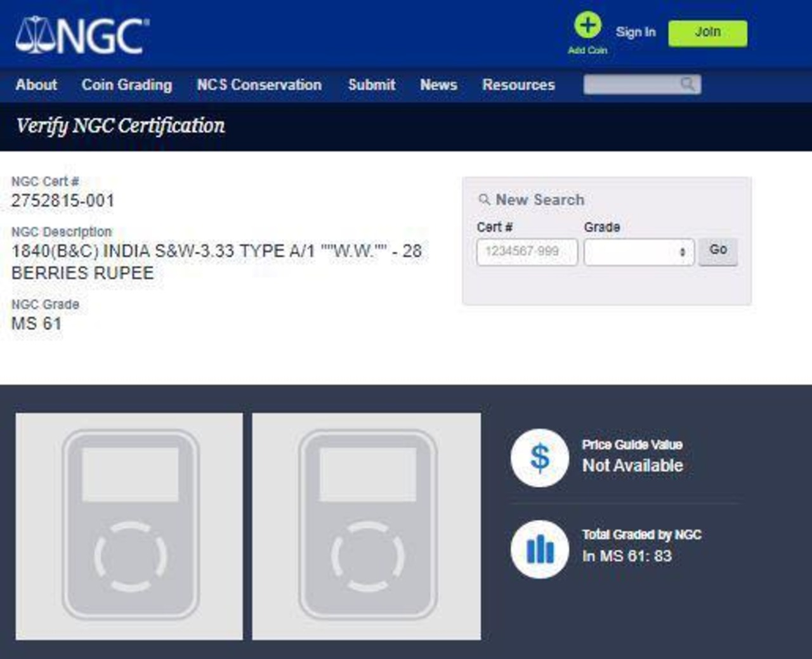812x659 pixels.
Task: Click the 'In MS 61: 83' population text
Action: pyautogui.click(x=627, y=556)
